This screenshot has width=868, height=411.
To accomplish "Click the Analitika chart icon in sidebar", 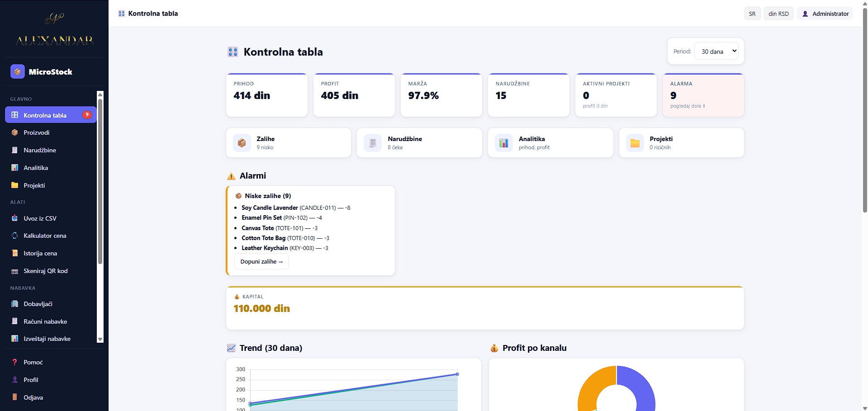I will tap(15, 168).
